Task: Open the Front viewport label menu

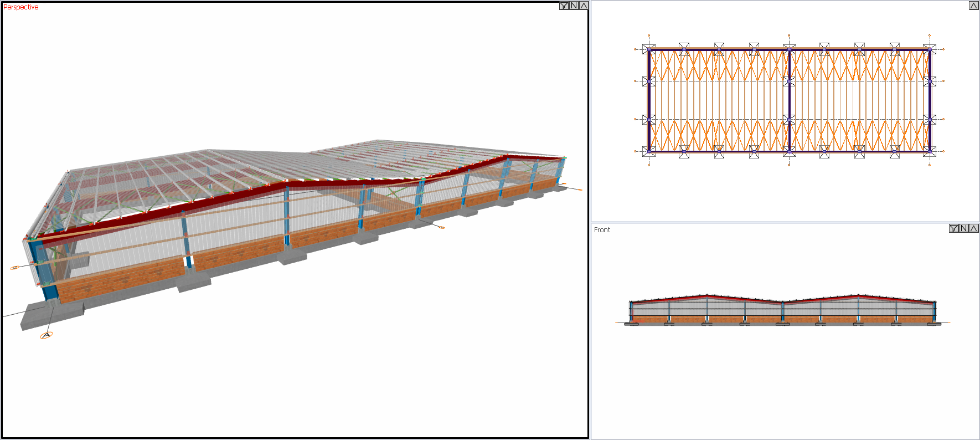Action: [x=602, y=229]
